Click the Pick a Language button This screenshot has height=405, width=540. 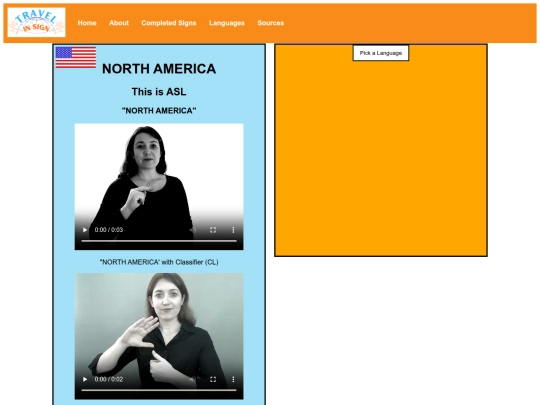click(x=381, y=53)
